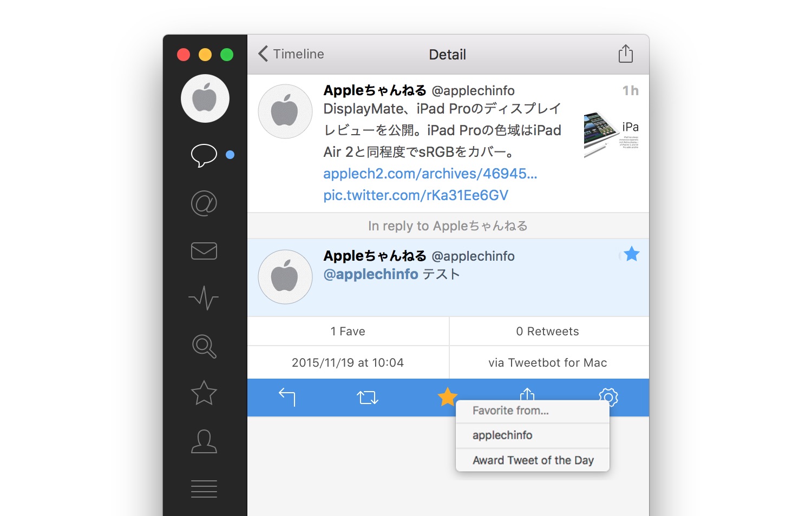Viewport: 812px width, 516px height.
Task: Open tweet actions gear icon
Action: (x=608, y=396)
